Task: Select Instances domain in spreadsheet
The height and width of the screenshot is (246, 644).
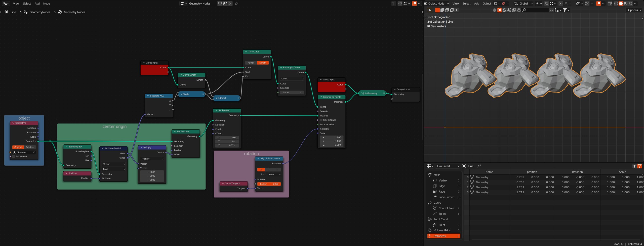Action: click(x=444, y=236)
